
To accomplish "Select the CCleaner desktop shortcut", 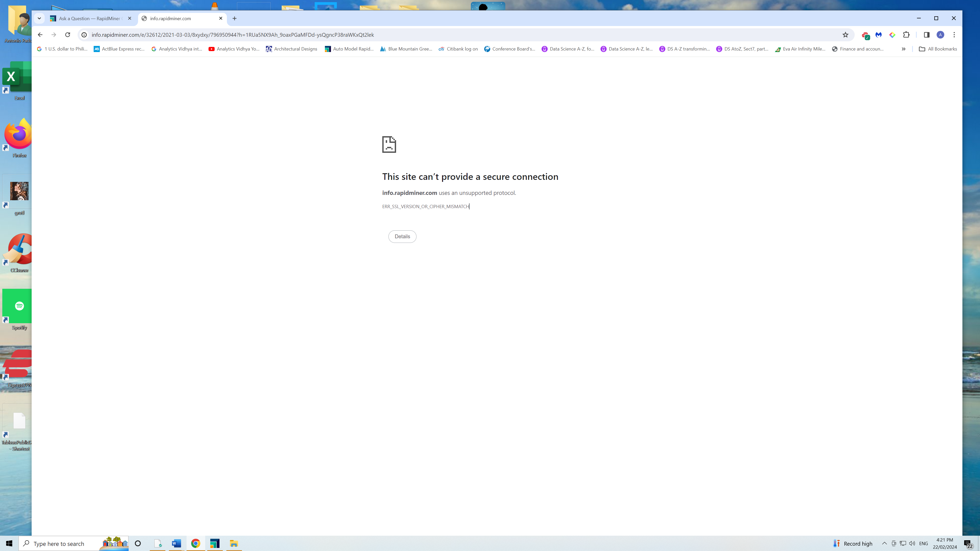I will (18, 253).
